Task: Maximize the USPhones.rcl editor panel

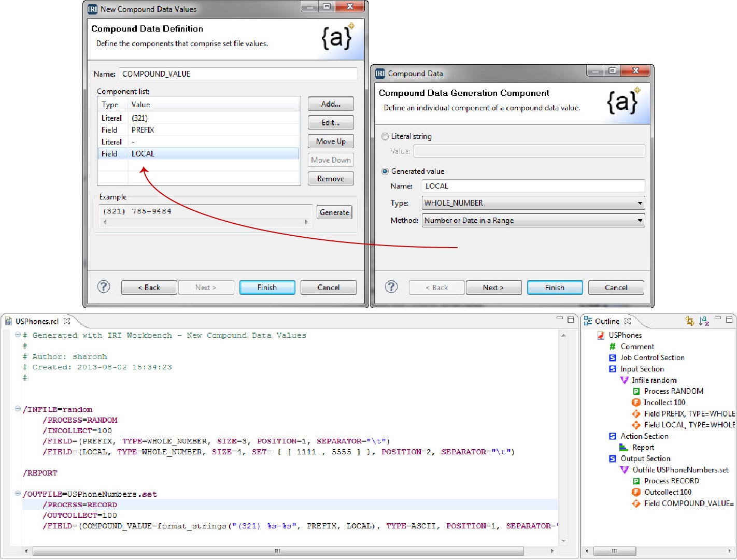Action: click(x=571, y=320)
